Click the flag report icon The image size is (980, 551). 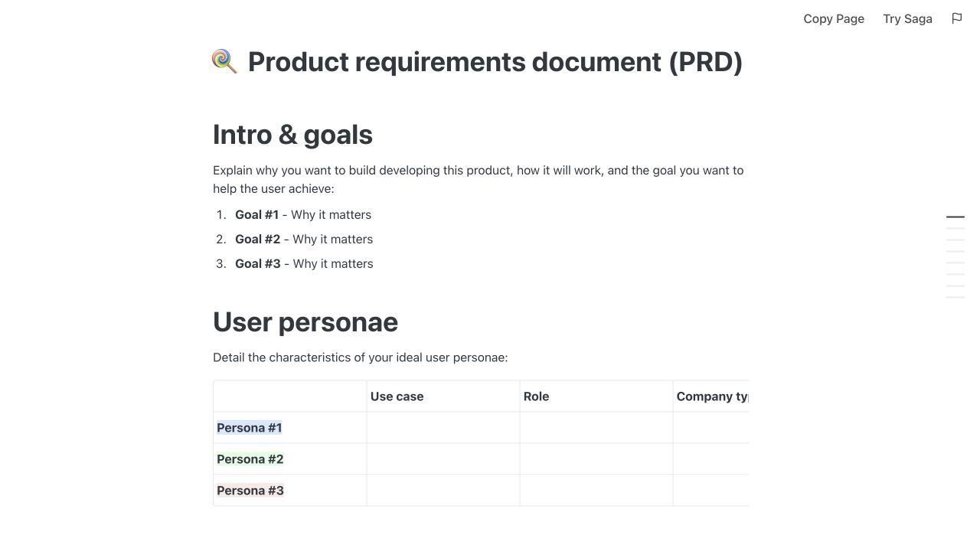(x=957, y=18)
